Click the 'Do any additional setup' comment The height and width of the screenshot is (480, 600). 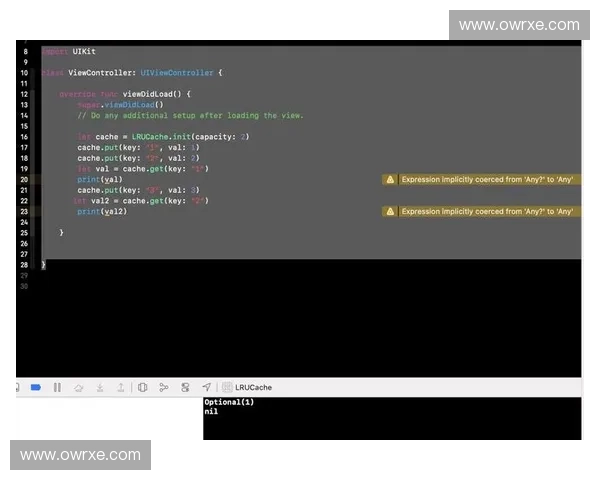190,116
